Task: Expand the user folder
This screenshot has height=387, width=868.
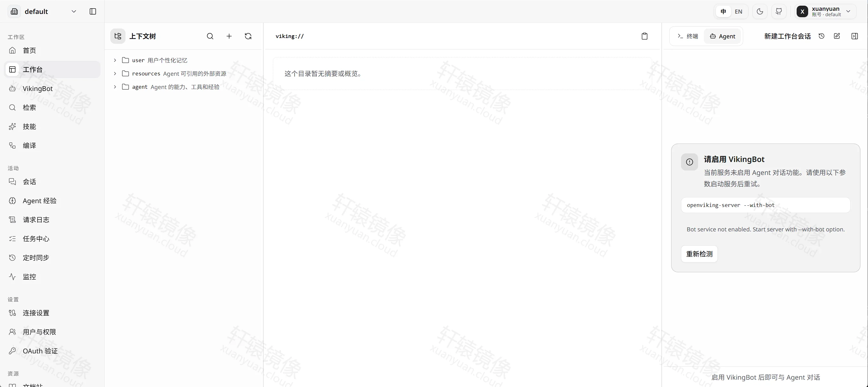Action: (115, 60)
